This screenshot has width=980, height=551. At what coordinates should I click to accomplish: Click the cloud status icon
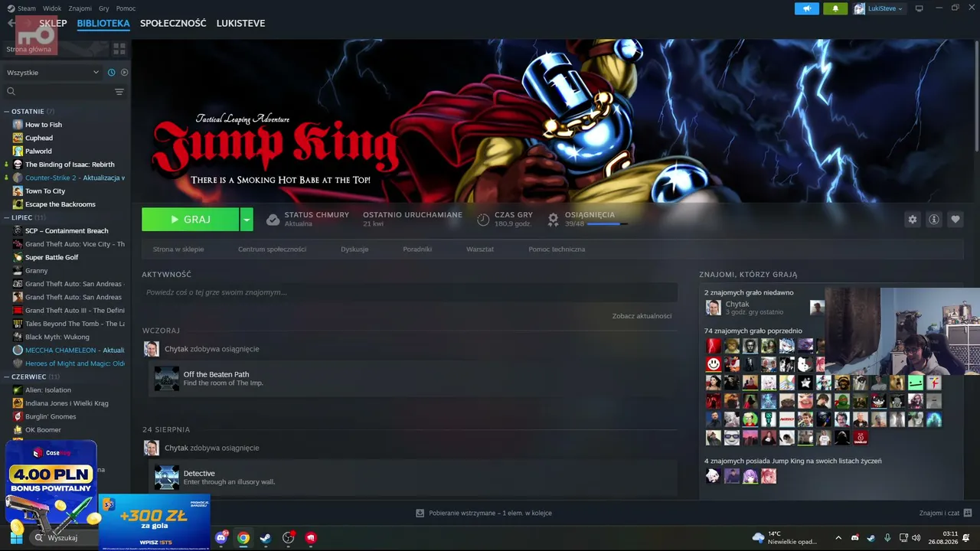(273, 220)
